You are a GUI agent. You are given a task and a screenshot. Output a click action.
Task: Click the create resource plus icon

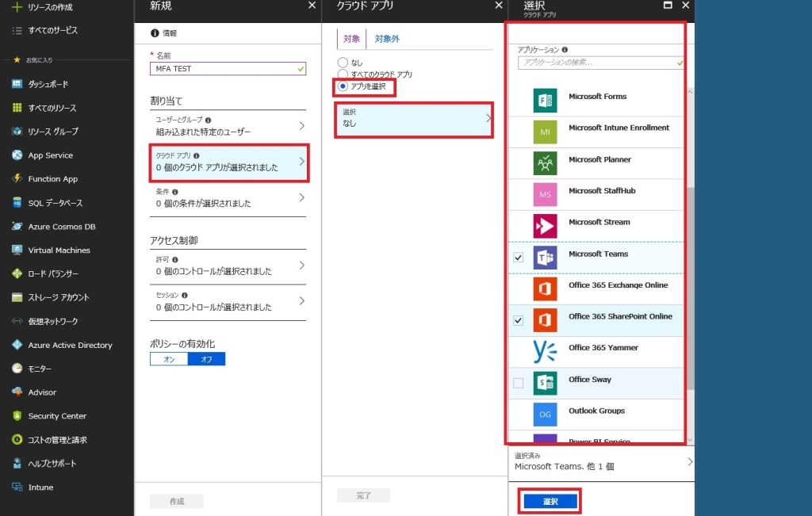pyautogui.click(x=17, y=6)
